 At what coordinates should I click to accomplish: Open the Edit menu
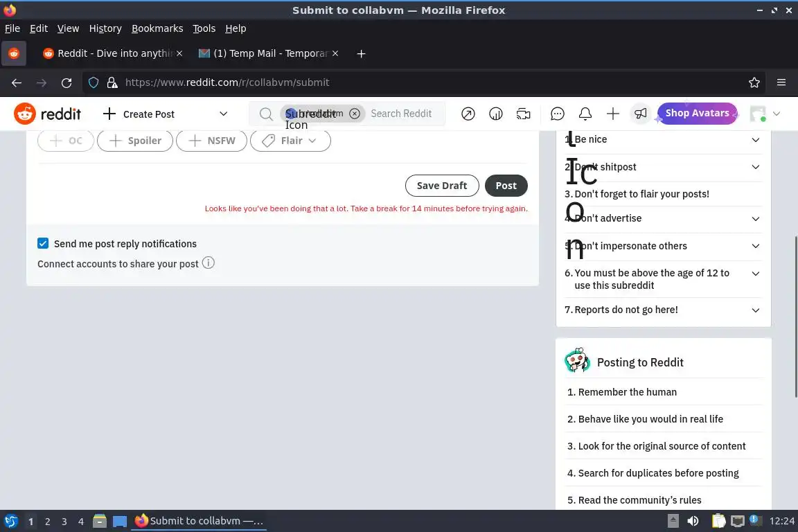(39, 28)
